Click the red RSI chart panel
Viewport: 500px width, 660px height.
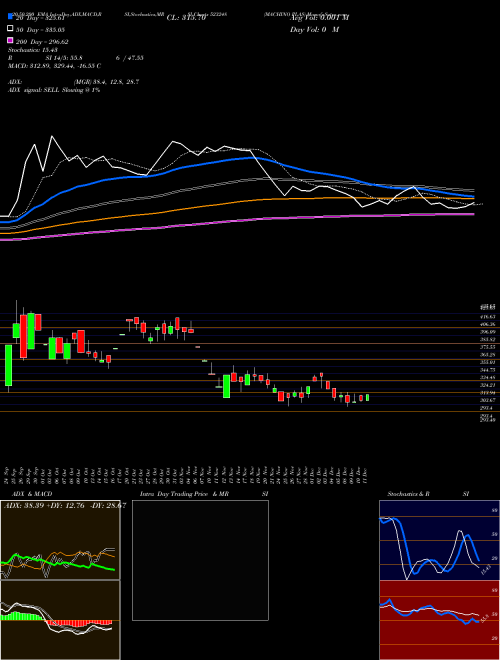point(439,620)
